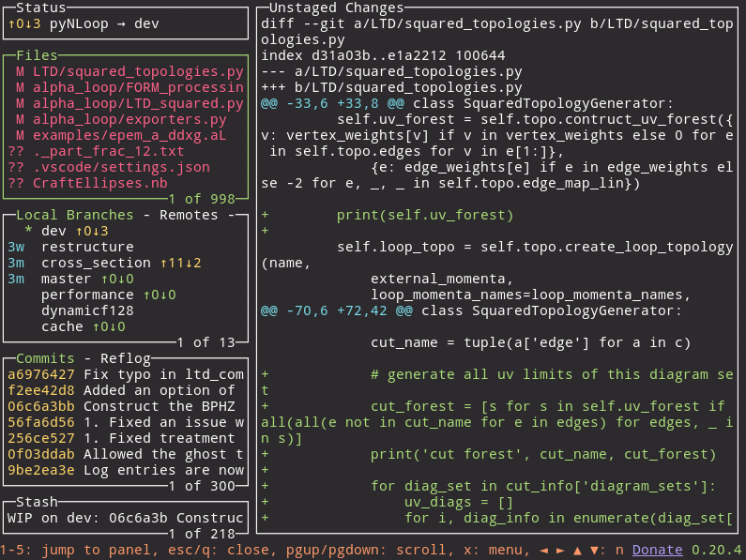Select the cache branch
Viewport: 746px width, 560px height.
126,326
